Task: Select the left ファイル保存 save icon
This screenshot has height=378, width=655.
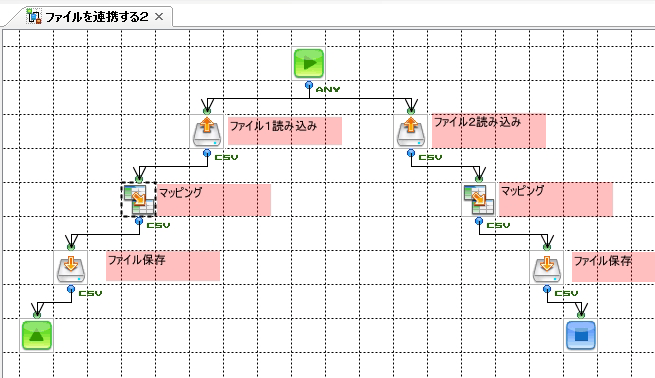Action: point(71,268)
